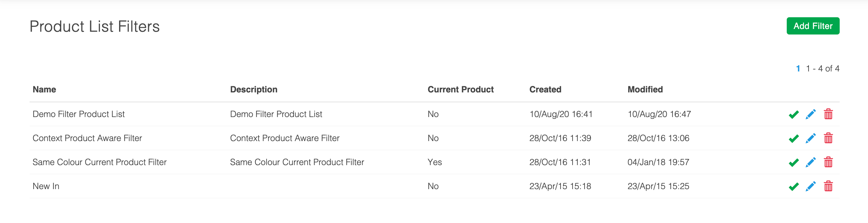
Task: Select the New In filter name
Action: (46, 186)
